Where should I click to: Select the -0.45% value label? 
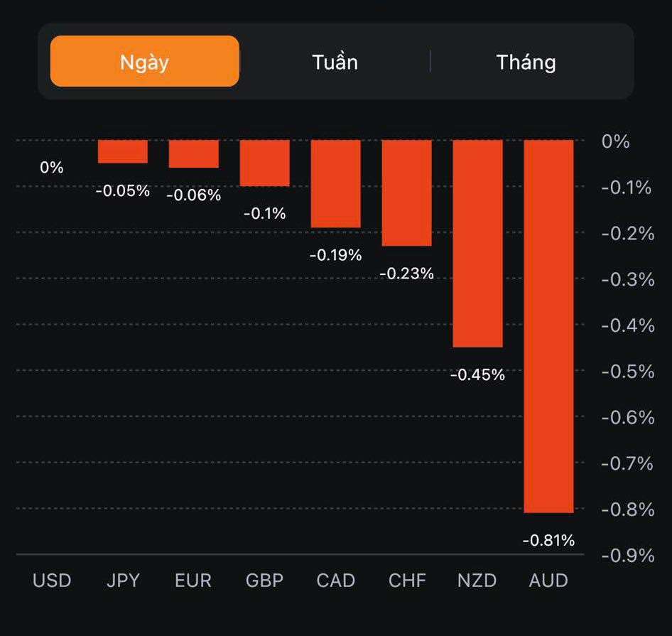pyautogui.click(x=477, y=375)
